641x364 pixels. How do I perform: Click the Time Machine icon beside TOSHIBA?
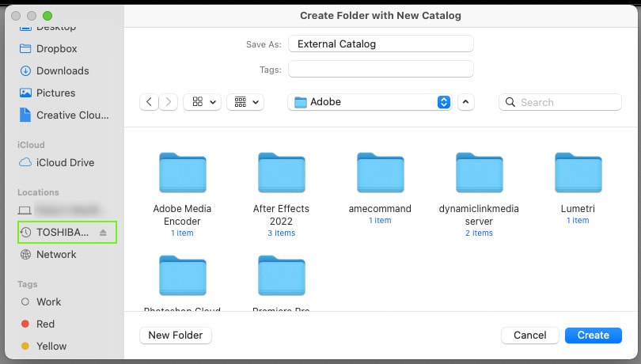(26, 233)
